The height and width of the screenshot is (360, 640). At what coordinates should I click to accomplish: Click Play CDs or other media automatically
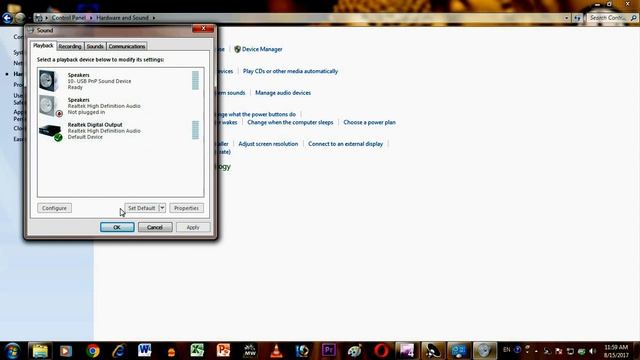click(290, 71)
